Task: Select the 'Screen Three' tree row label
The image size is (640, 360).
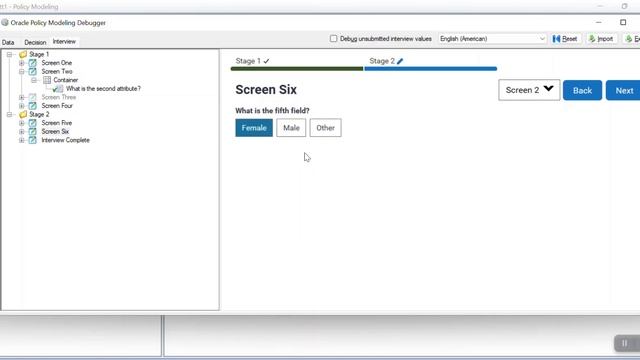Action: pos(59,97)
